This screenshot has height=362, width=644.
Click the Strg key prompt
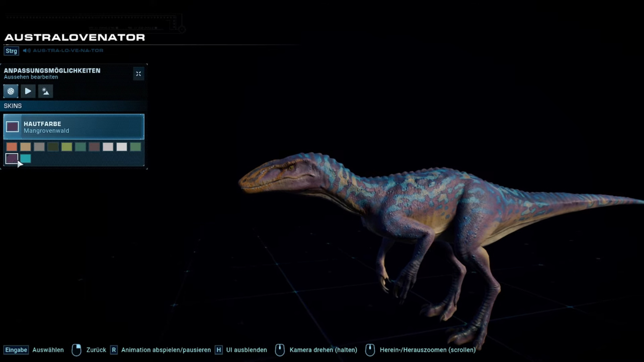[x=11, y=51]
